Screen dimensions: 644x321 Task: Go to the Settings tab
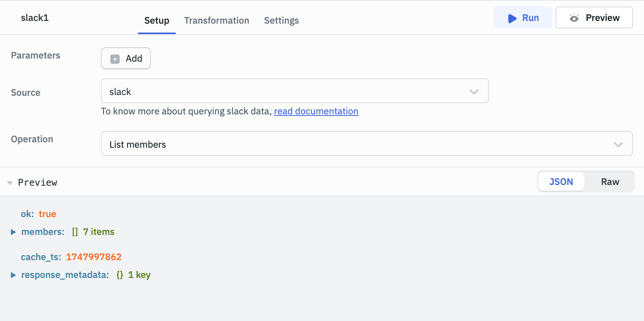click(281, 21)
